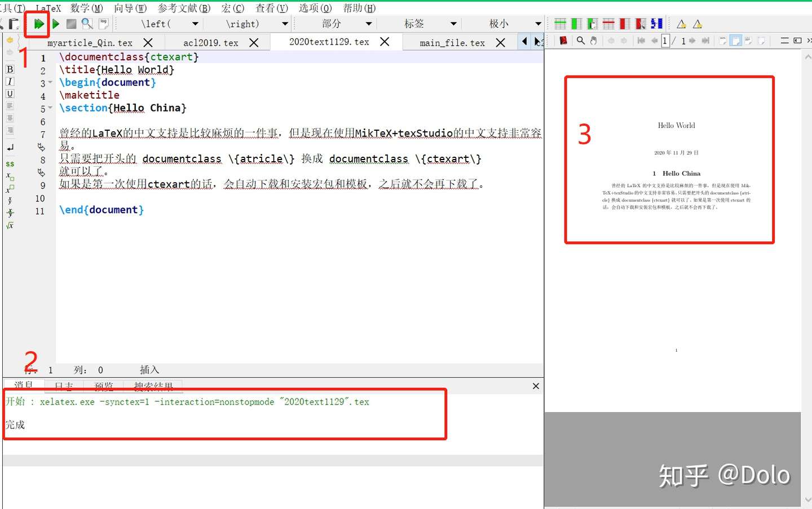The width and height of the screenshot is (812, 509).
Task: Switch to main_file.tex tab
Action: point(452,43)
